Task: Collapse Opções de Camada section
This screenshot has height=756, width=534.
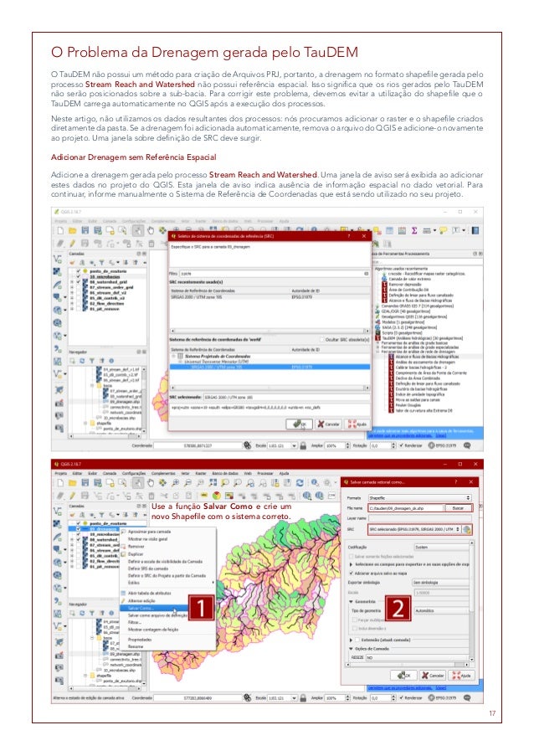Action: click(x=352, y=649)
